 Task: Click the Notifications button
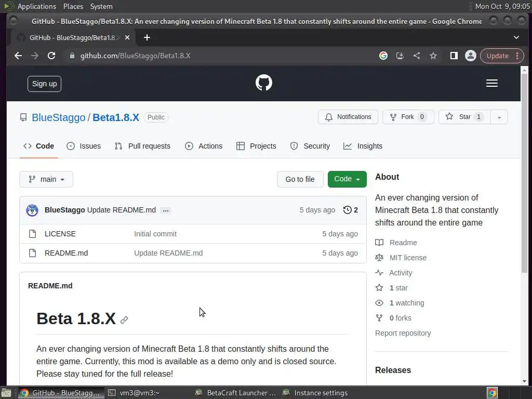coord(348,117)
